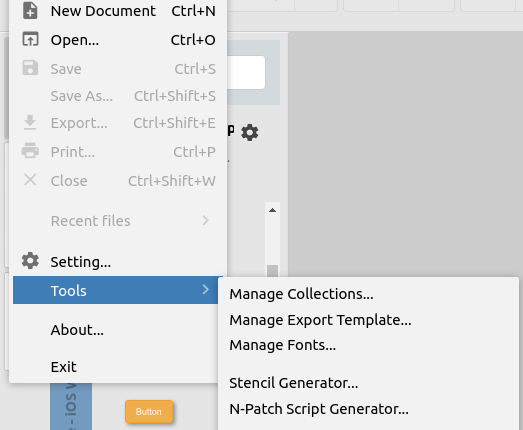Click the Print printer icon

pyautogui.click(x=30, y=150)
